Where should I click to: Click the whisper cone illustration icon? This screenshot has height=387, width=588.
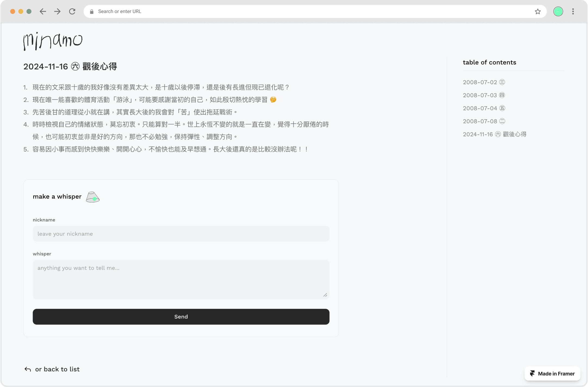[93, 197]
